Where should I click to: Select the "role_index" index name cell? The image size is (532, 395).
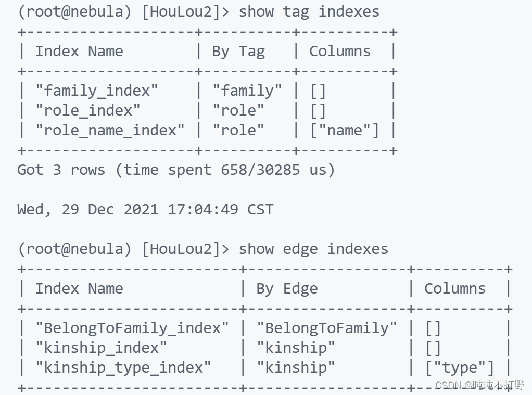click(x=88, y=110)
